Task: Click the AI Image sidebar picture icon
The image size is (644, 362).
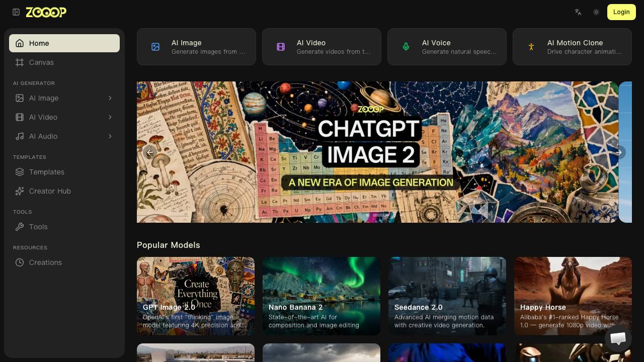Action: coord(20,98)
